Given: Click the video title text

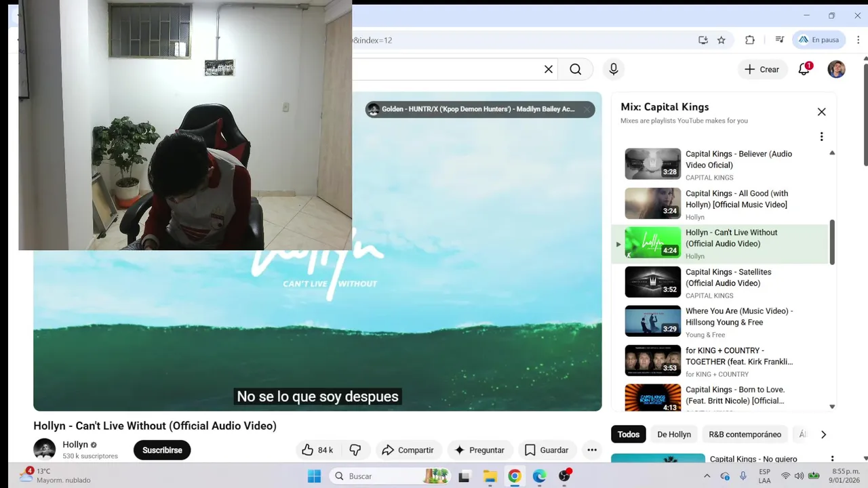Looking at the screenshot, I should pyautogui.click(x=155, y=426).
